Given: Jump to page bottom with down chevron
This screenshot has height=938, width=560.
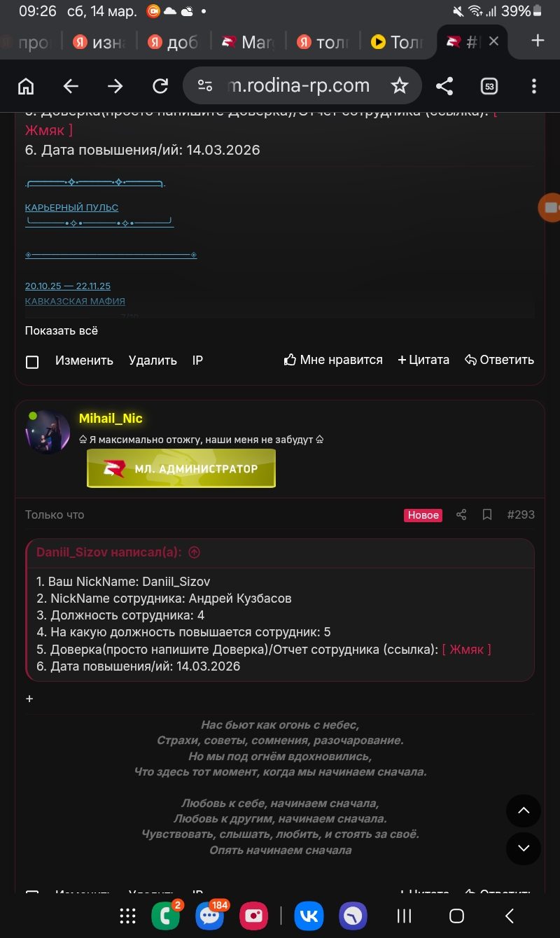Looking at the screenshot, I should click(x=524, y=848).
